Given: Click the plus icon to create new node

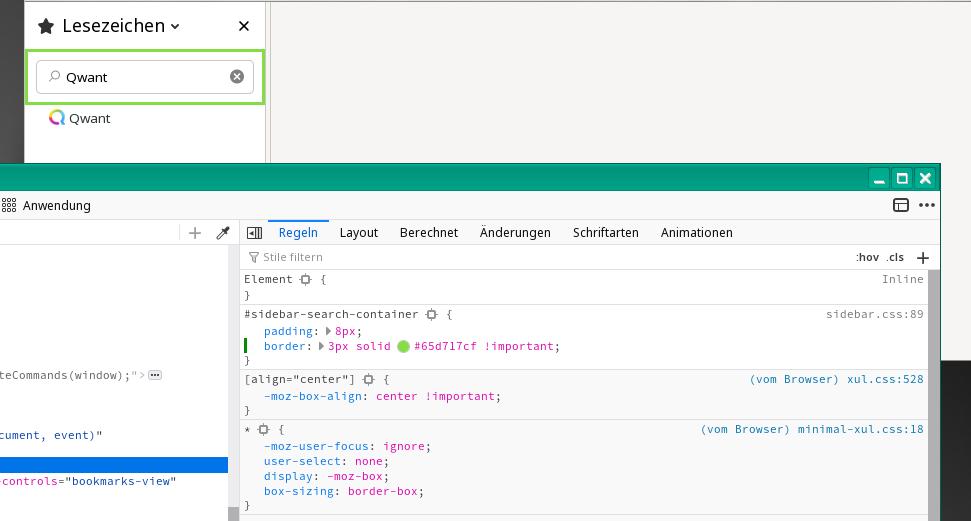Looking at the screenshot, I should pos(195,233).
